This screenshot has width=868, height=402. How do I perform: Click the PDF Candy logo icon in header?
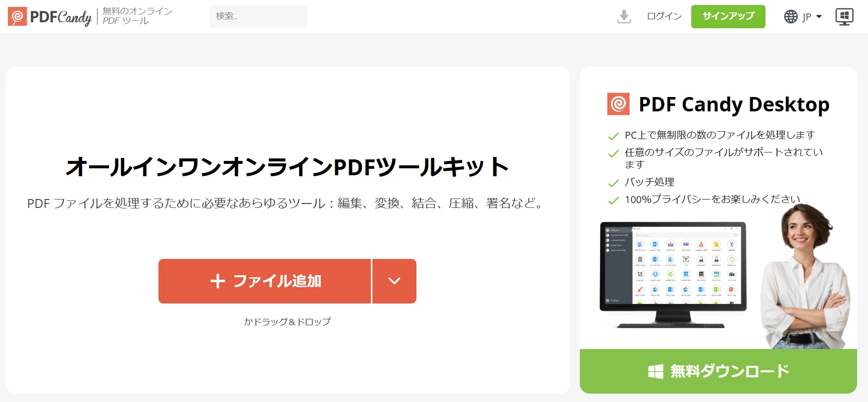click(17, 16)
